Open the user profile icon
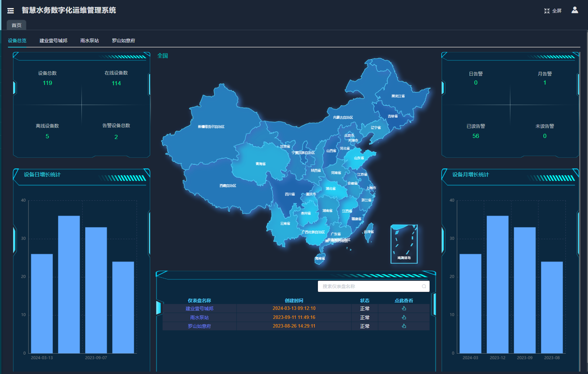The height and width of the screenshot is (374, 588). [x=574, y=10]
